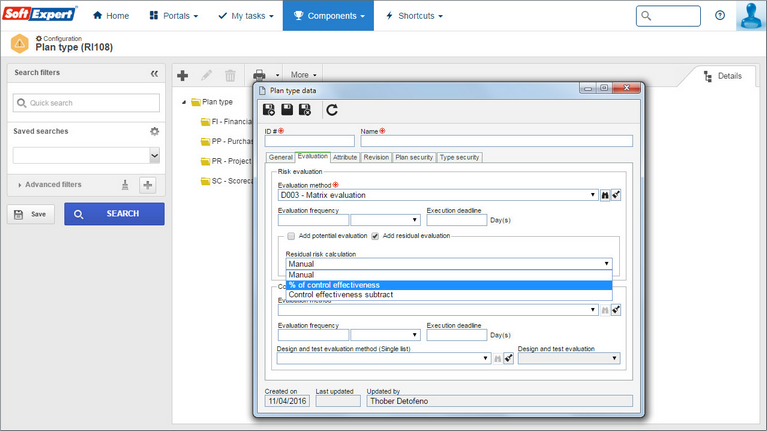Click the print icon in main toolbar
The image size is (767, 431).
point(259,75)
